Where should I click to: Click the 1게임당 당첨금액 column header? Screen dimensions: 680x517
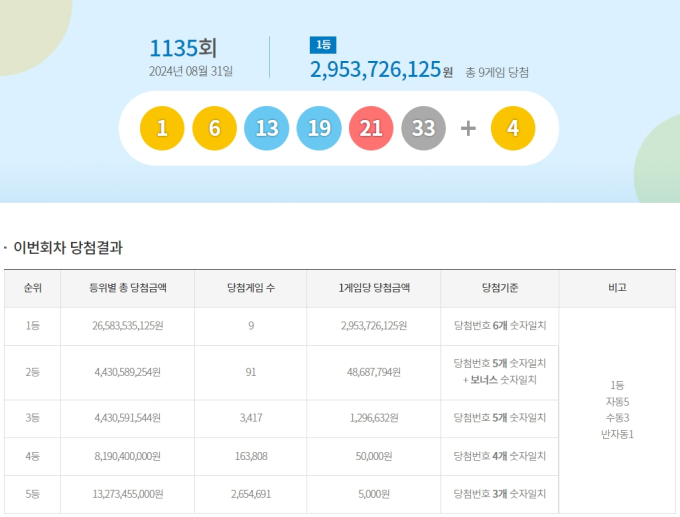click(374, 288)
